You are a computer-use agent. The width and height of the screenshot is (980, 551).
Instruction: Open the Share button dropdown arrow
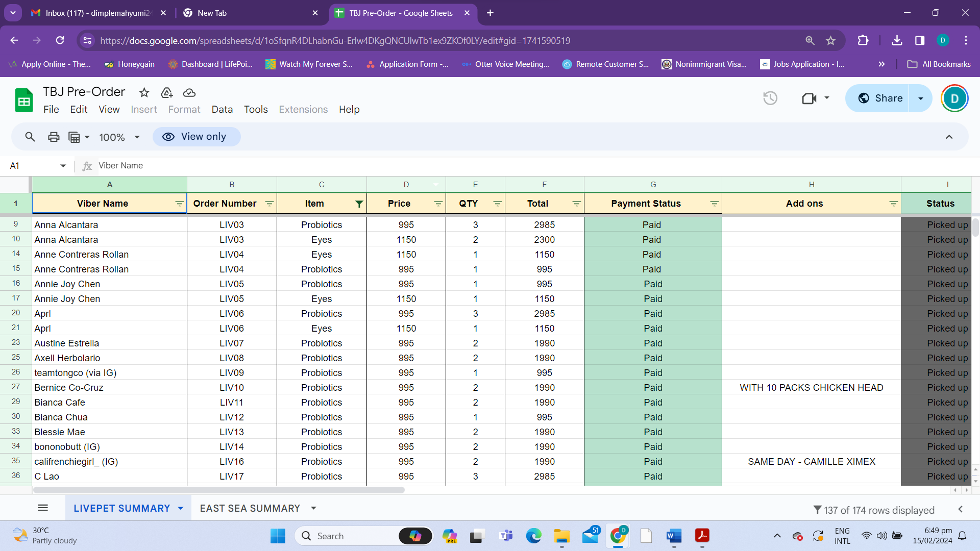tap(921, 98)
